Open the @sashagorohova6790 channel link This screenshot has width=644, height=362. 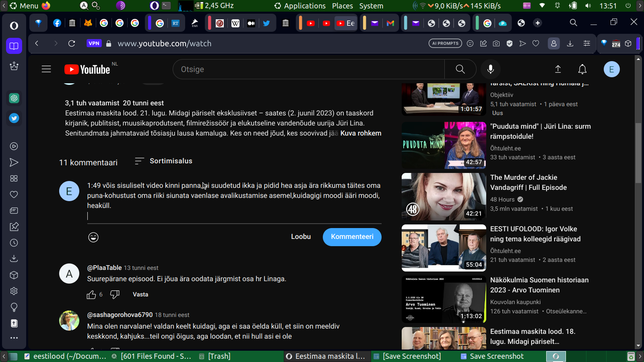(x=120, y=315)
